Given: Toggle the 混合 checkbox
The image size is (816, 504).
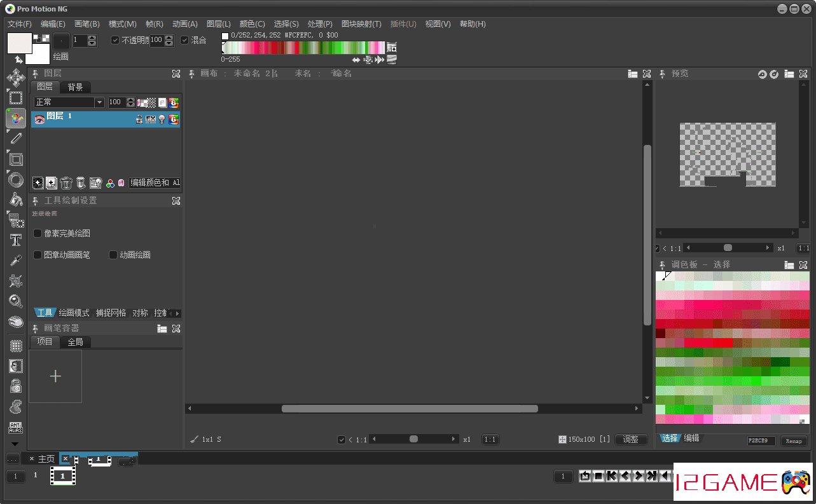Looking at the screenshot, I should point(184,40).
